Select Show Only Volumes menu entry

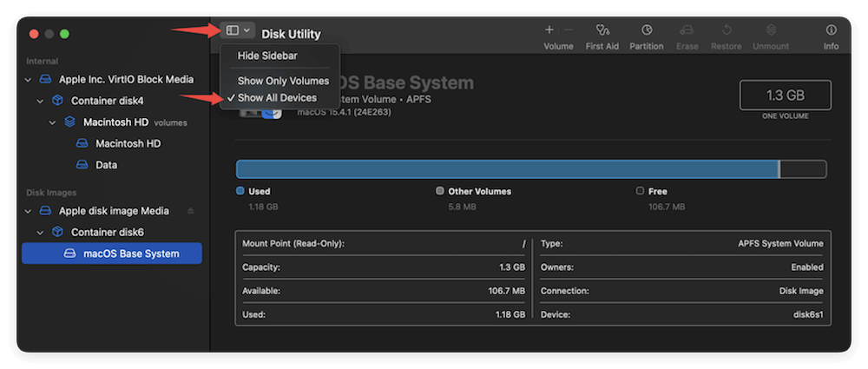point(284,81)
